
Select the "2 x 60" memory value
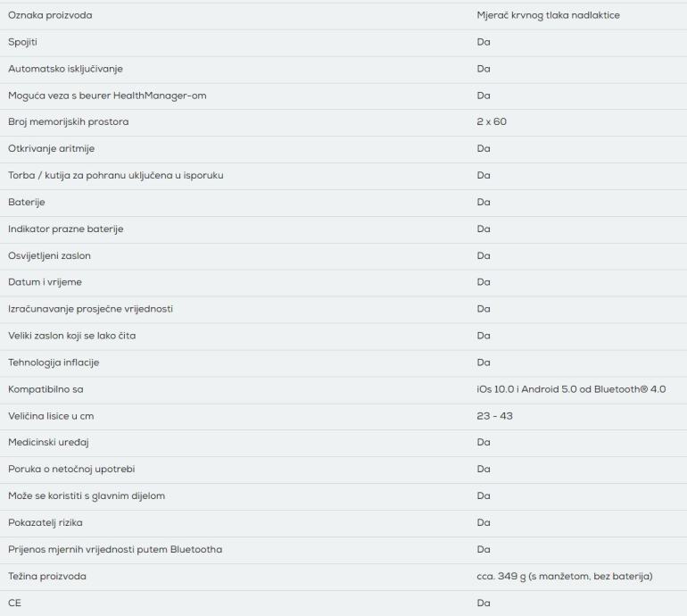tap(491, 122)
